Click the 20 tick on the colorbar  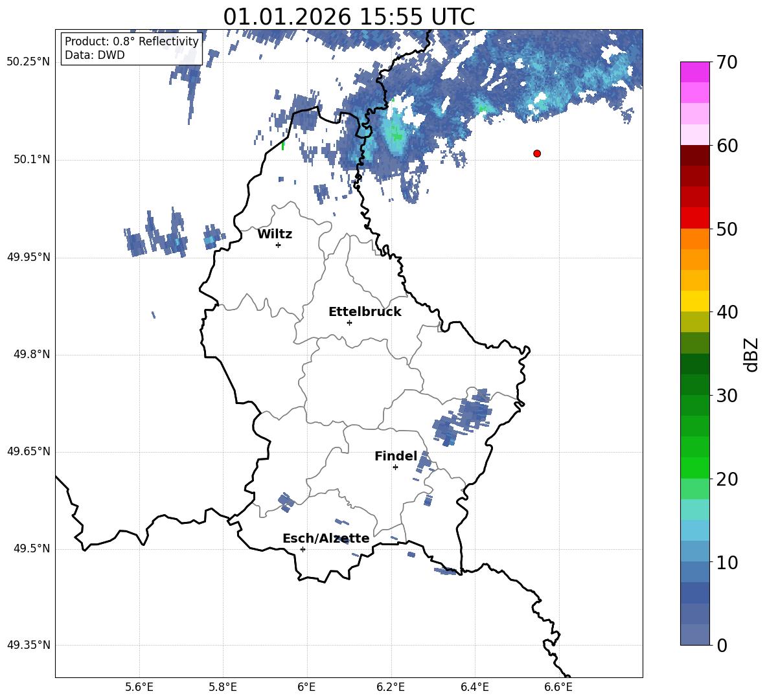[727, 479]
